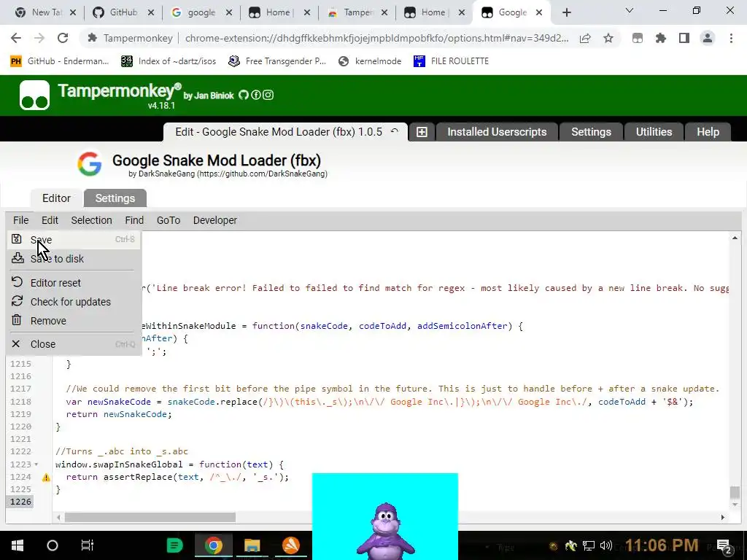Viewport: 747px width, 560px height.
Task: Click browser back arrow
Action: click(x=16, y=38)
